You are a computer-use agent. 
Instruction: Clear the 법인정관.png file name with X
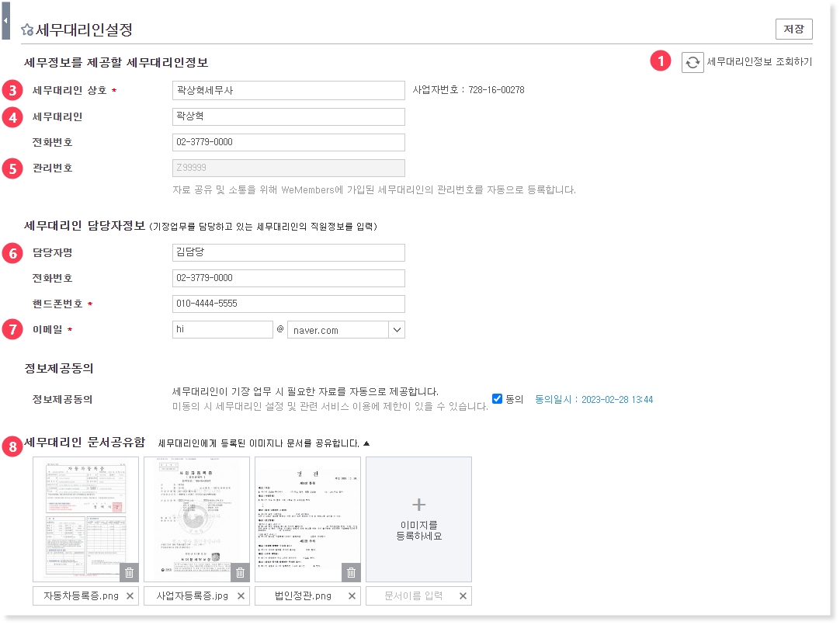coord(352,595)
